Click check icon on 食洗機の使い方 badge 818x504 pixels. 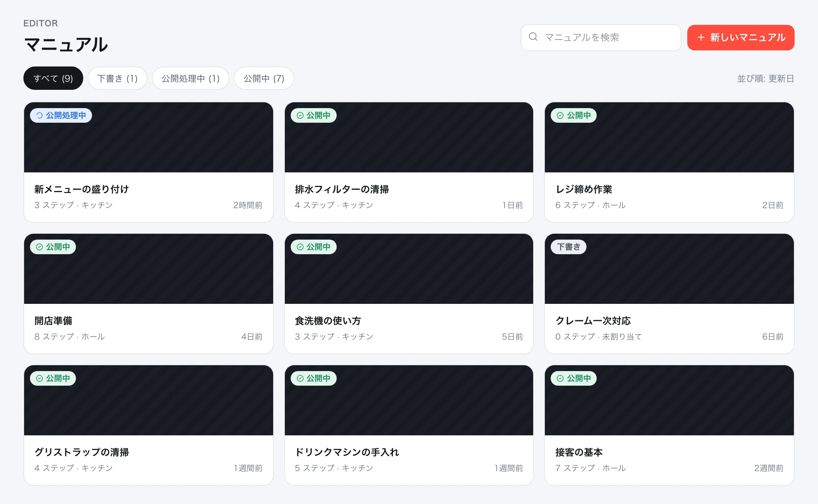[300, 247]
